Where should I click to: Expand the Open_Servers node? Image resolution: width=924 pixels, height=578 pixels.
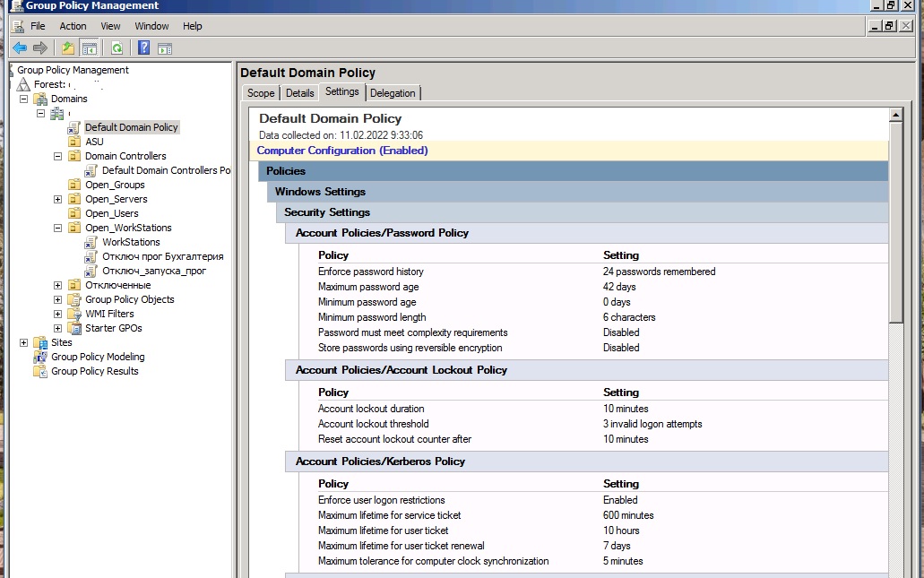[x=57, y=199]
